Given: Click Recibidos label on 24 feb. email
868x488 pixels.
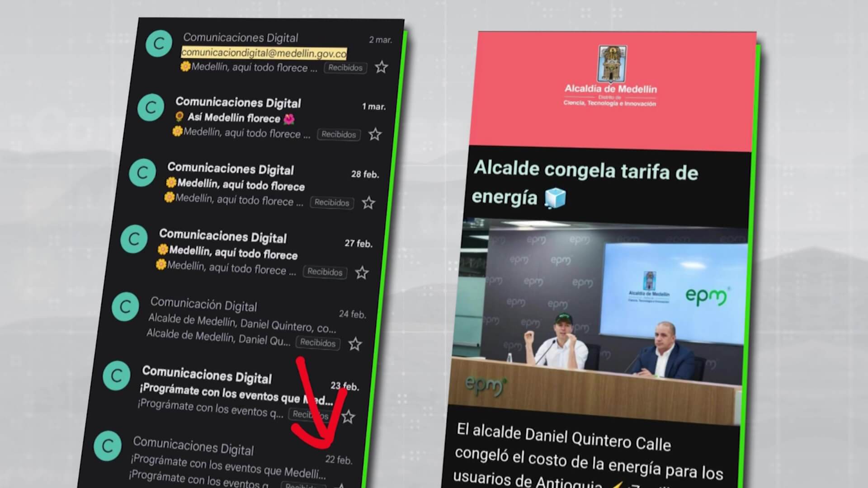Looking at the screenshot, I should click(318, 343).
